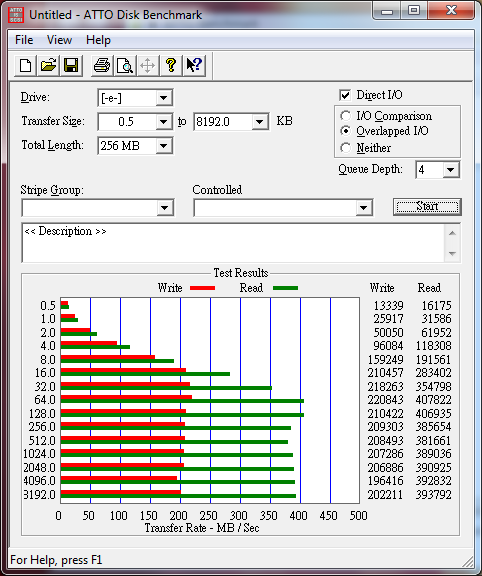Start the disk benchmark
Viewport: 482px width, 576px height.
point(427,207)
